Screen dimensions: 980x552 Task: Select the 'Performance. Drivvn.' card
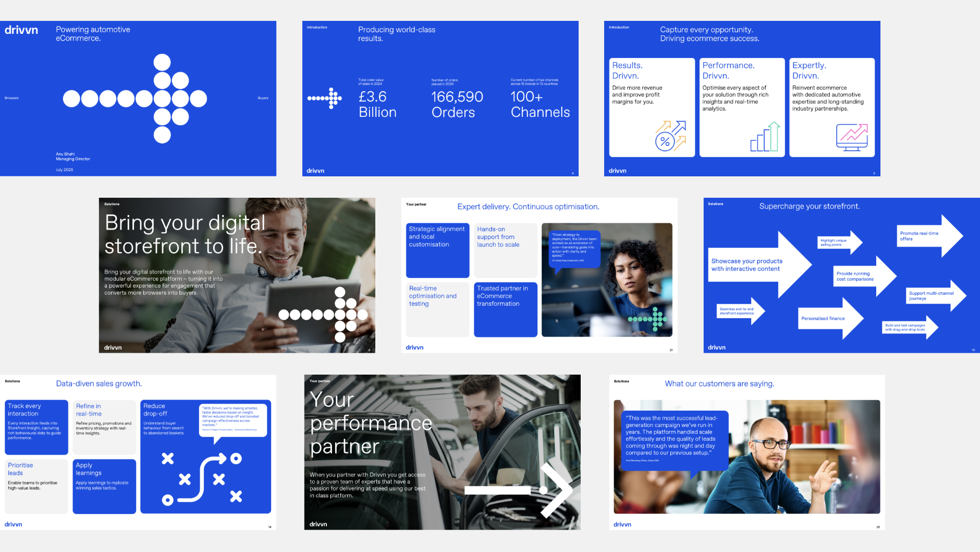742,107
